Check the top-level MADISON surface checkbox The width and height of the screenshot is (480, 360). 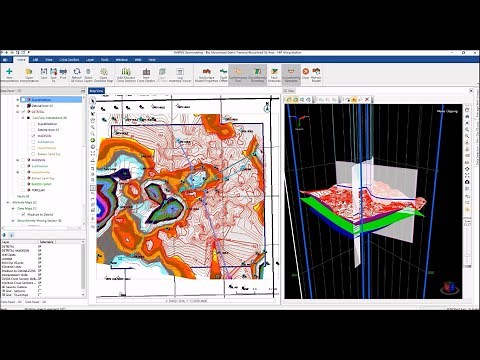[x=23, y=160]
